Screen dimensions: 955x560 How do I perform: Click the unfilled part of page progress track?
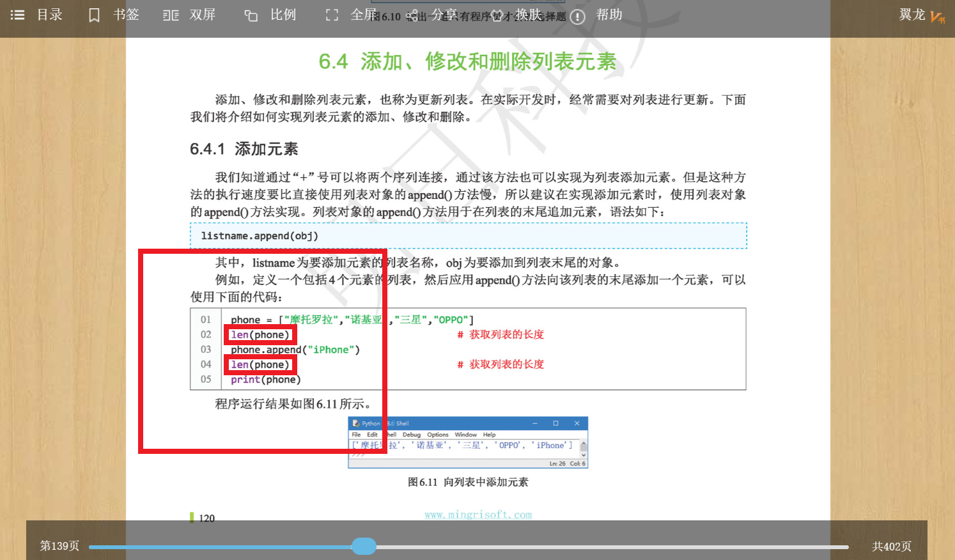(x=612, y=547)
